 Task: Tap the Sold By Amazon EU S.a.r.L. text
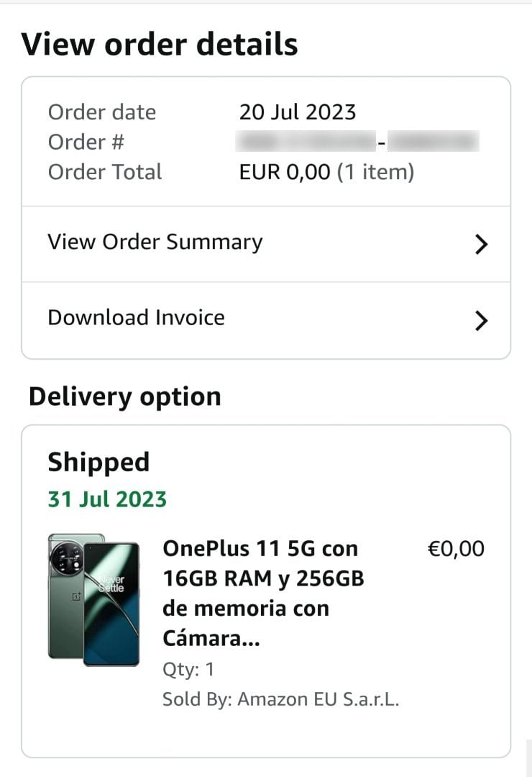point(281,699)
